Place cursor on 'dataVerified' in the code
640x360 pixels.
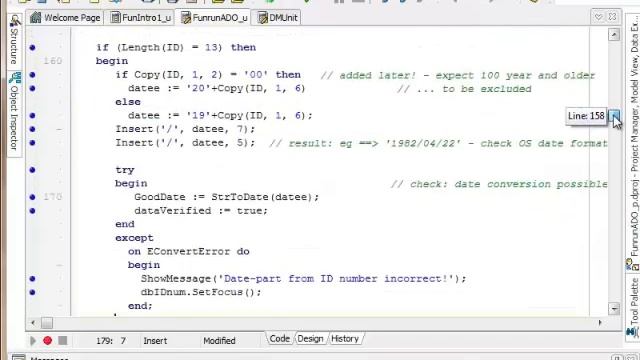click(x=173, y=211)
